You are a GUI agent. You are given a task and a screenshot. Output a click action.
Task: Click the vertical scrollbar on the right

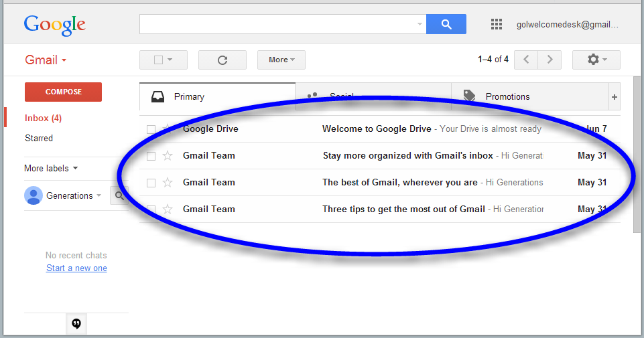click(637, 154)
